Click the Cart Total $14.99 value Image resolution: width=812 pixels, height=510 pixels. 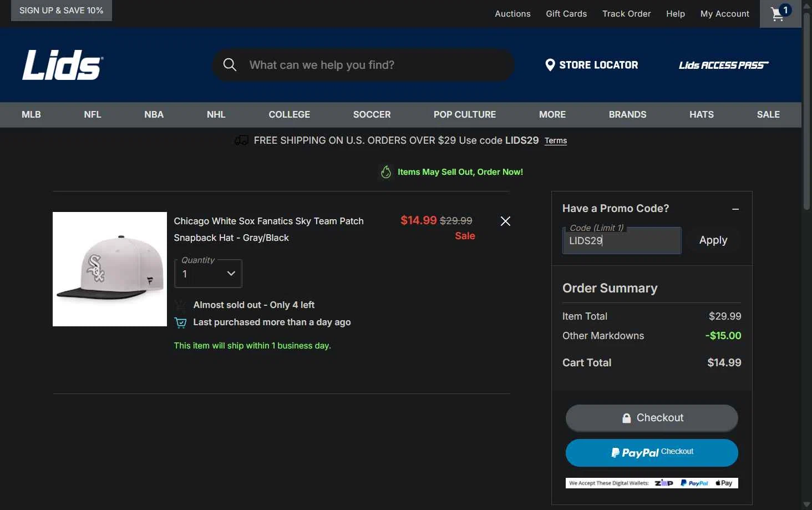pyautogui.click(x=724, y=363)
